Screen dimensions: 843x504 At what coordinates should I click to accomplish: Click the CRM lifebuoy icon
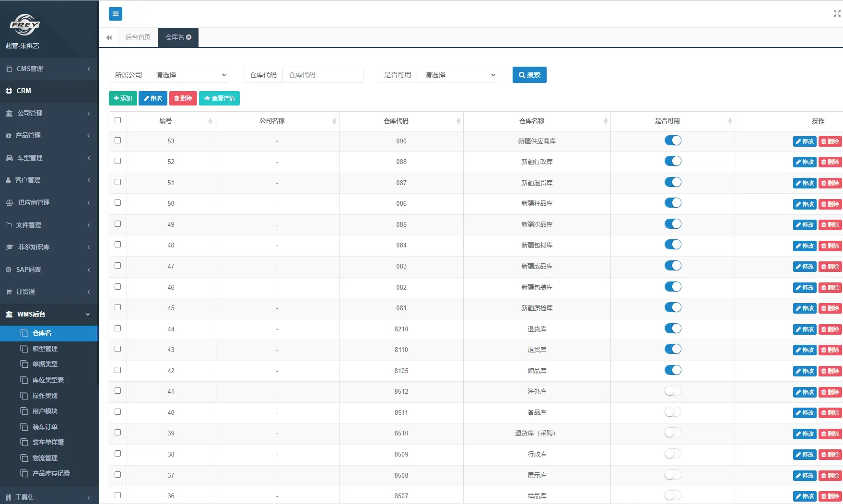coord(9,91)
